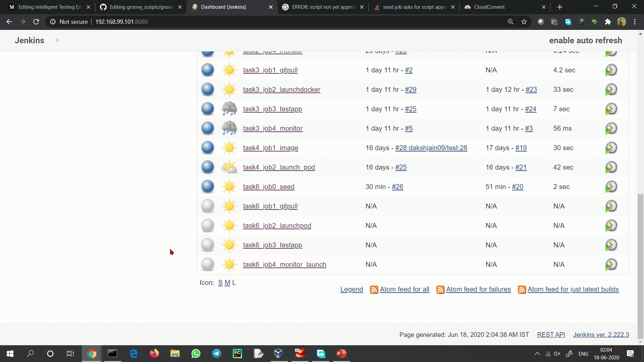Open PowerPoint from the taskbar
This screenshot has height=362, width=644.
(x=341, y=354)
